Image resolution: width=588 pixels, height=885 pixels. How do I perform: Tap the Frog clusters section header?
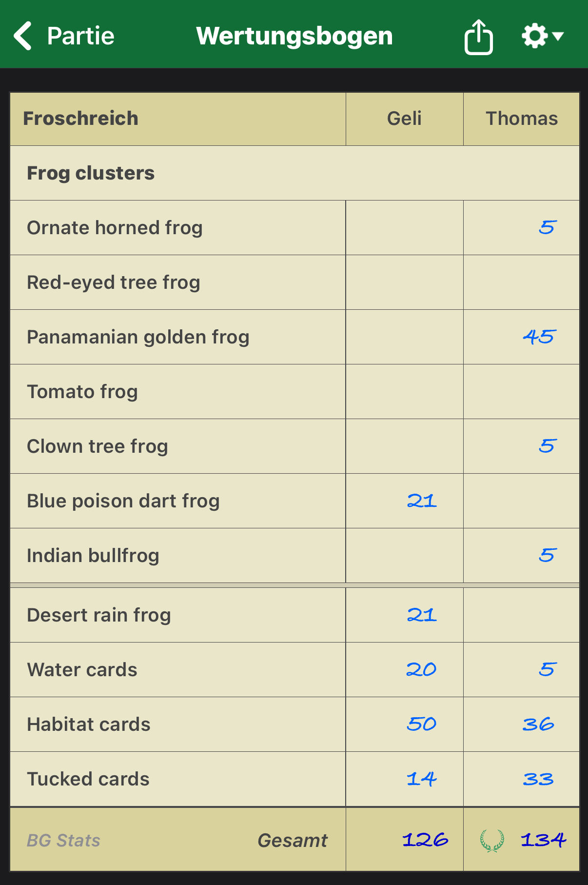click(x=91, y=173)
